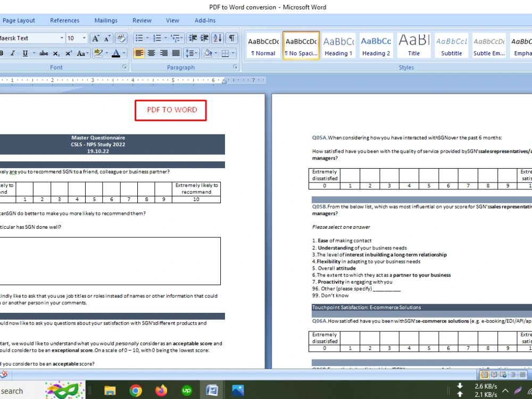Open highlight color dropdown arrow

[106, 53]
